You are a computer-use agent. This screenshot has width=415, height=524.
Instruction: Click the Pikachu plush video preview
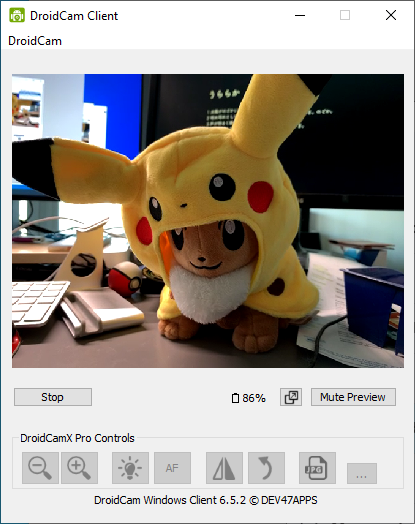point(208,221)
